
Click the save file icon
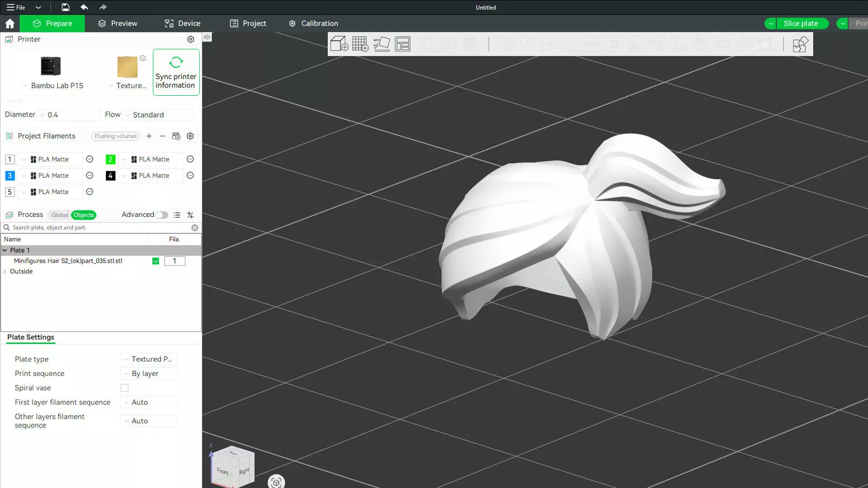click(x=66, y=7)
